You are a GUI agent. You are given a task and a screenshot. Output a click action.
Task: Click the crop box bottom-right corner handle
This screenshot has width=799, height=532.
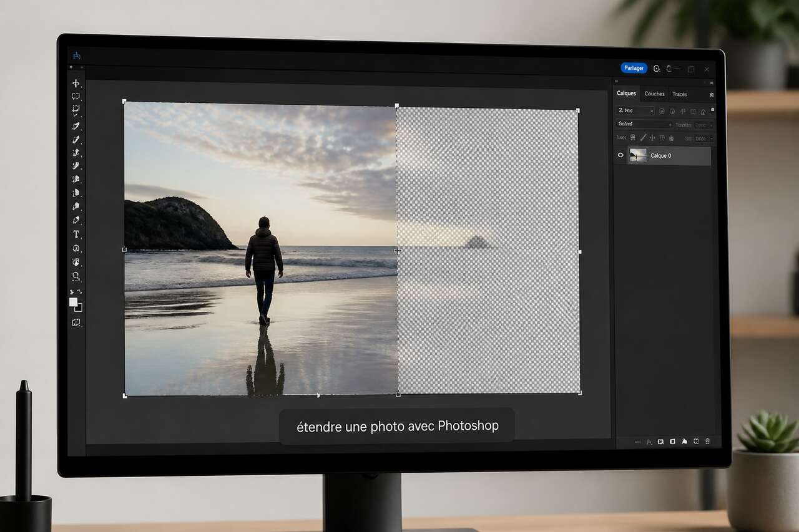point(580,393)
